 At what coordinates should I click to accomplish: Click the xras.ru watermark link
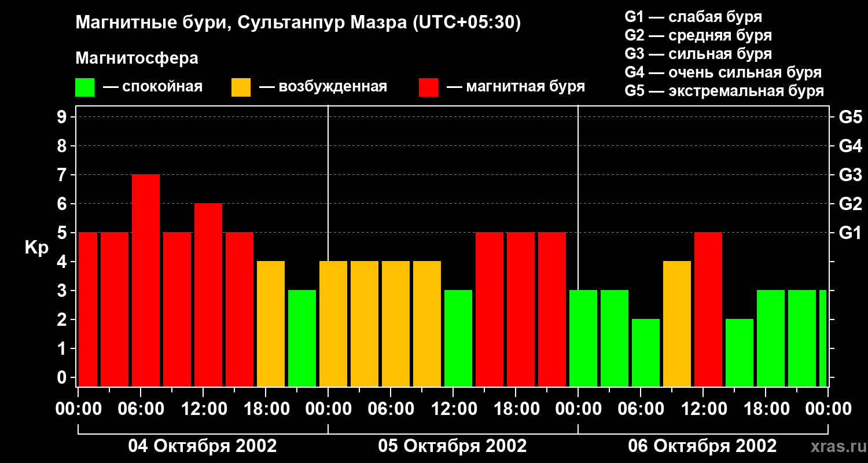(x=835, y=446)
